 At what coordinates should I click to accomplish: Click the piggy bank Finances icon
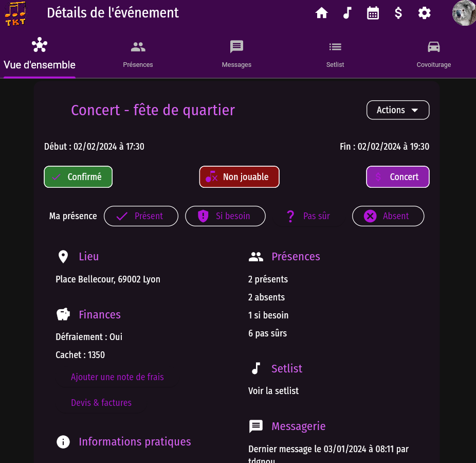(63, 314)
